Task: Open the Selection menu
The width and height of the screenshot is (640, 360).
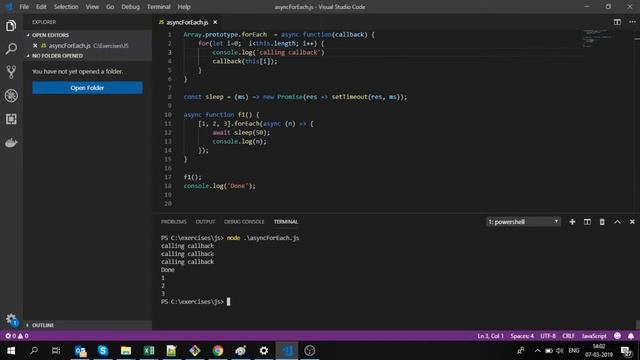Action: (x=66, y=7)
